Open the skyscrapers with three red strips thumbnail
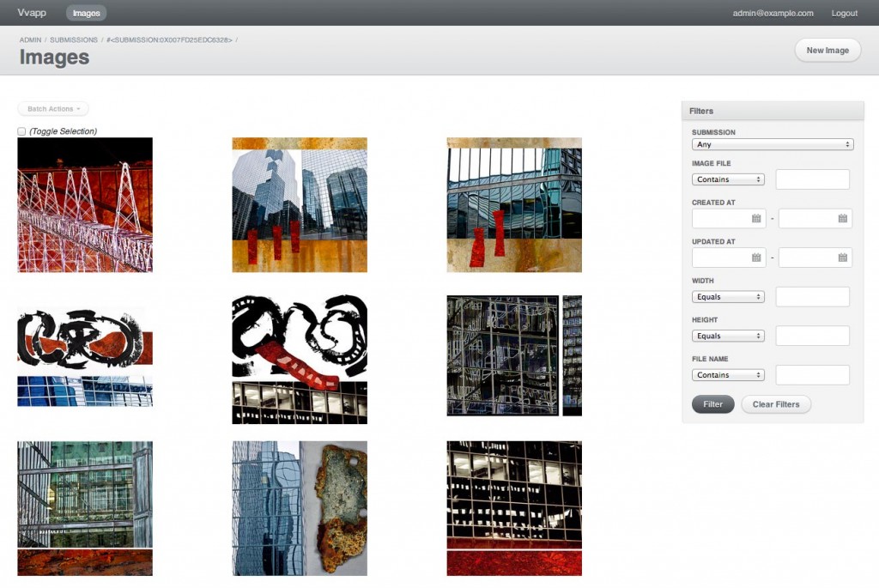 click(x=300, y=205)
